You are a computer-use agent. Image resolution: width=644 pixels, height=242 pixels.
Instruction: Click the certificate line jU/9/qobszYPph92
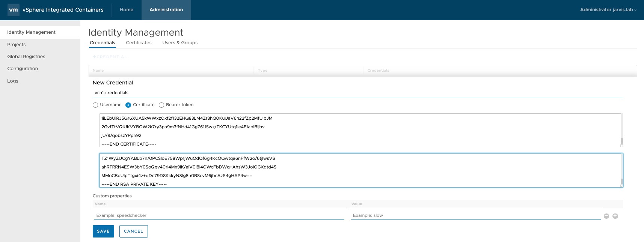[121, 135]
